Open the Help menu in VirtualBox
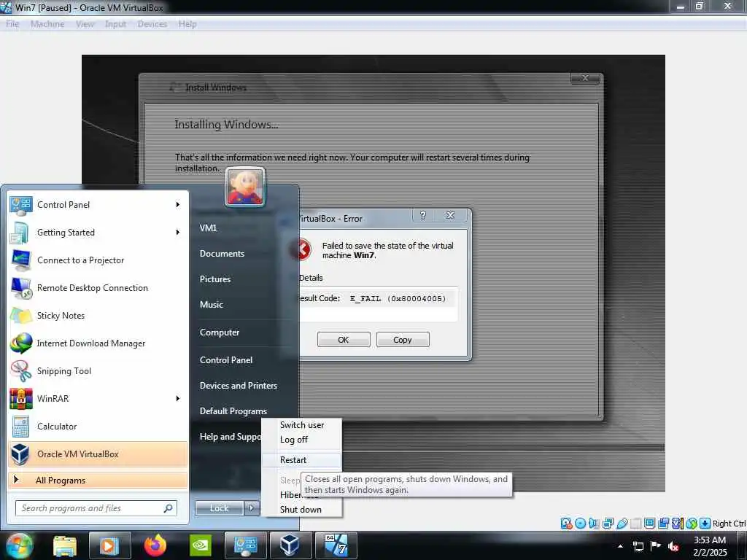This screenshot has width=747, height=560. (187, 24)
